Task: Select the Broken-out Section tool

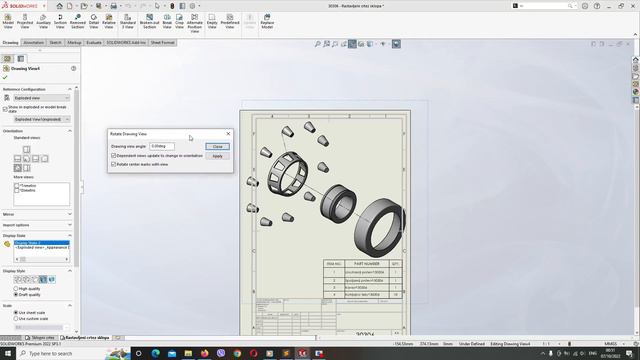Action: coord(149,21)
